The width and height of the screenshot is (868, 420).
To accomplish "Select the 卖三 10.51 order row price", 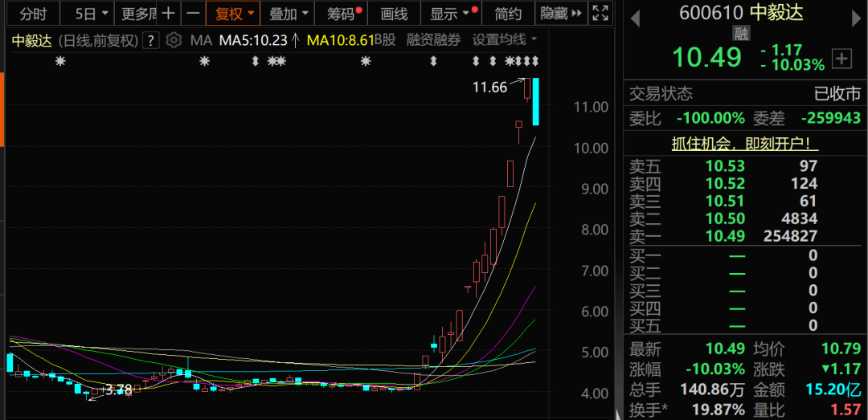I will (725, 201).
